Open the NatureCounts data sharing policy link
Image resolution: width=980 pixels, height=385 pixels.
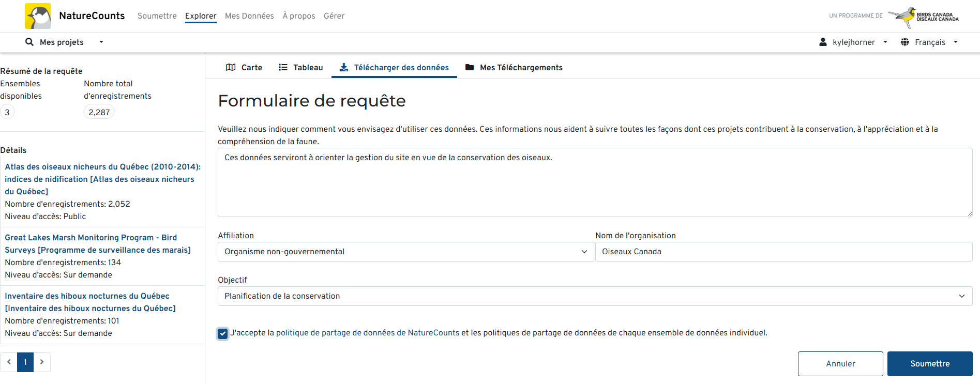(367, 333)
